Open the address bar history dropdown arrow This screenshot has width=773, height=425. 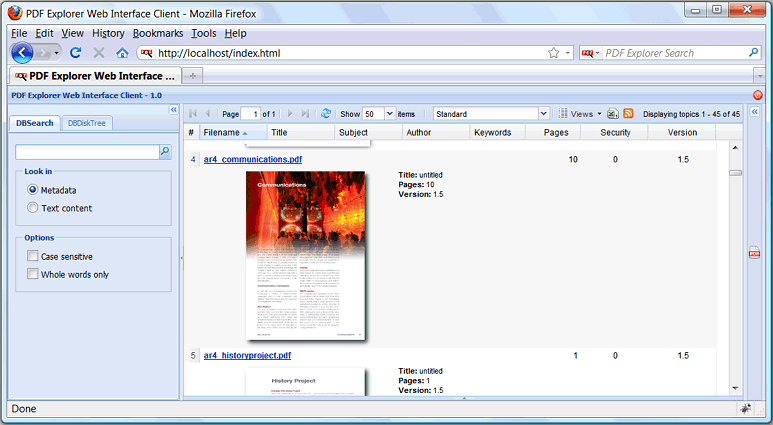point(567,53)
